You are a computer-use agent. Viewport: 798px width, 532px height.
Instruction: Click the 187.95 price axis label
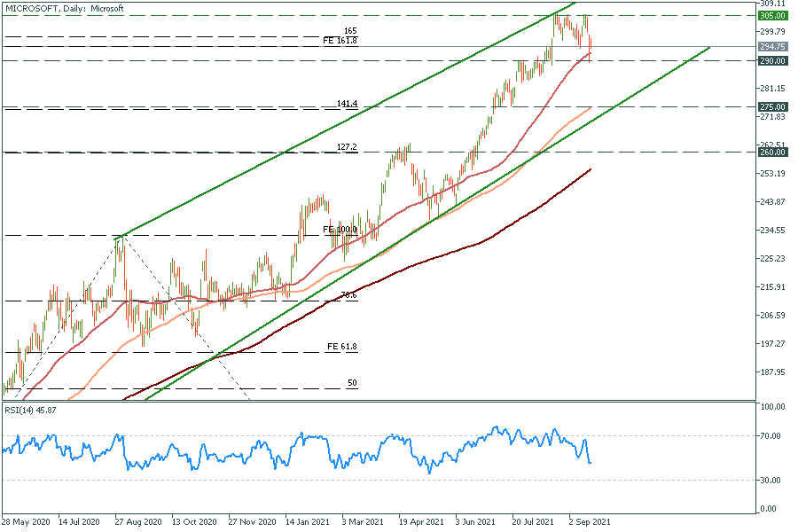[772, 372]
